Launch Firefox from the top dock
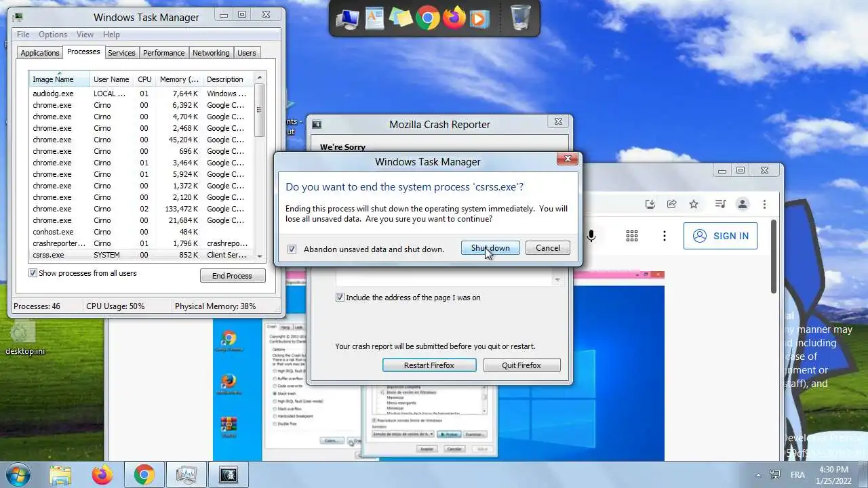 coord(454,18)
